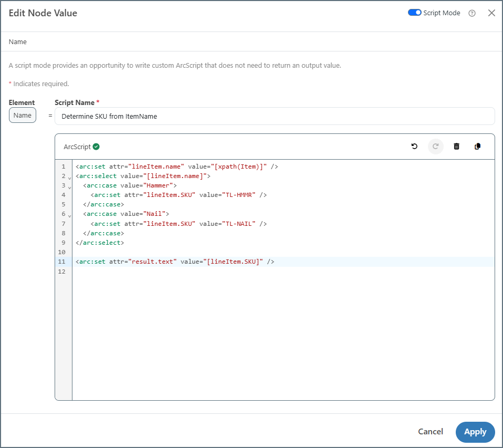Close the Edit Node Value dialog
Screen dimensions: 503x448
(x=491, y=13)
